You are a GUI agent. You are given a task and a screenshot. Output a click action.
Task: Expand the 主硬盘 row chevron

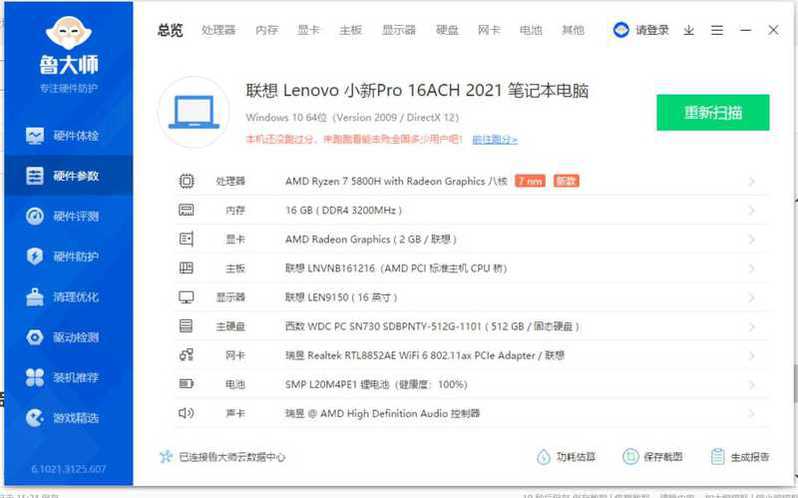[x=752, y=327]
